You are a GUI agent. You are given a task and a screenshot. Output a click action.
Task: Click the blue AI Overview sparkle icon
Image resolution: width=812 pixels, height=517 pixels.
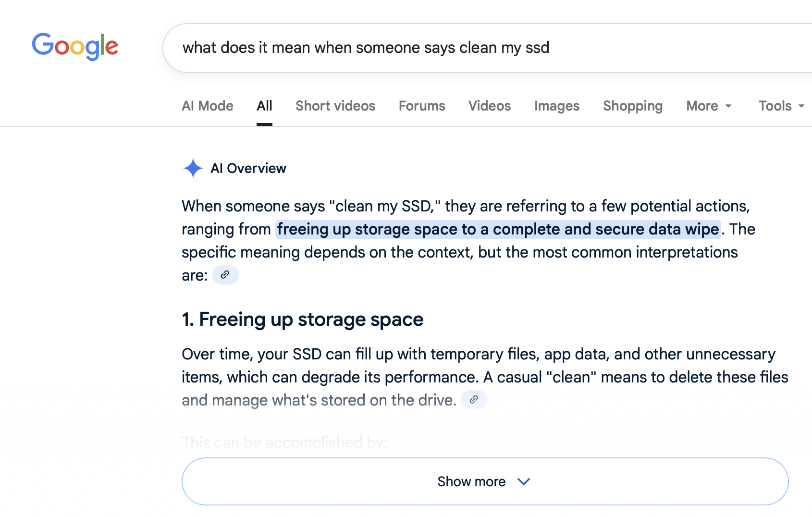[193, 168]
